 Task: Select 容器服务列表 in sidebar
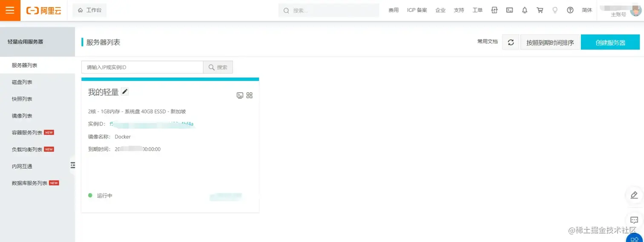coord(37,133)
